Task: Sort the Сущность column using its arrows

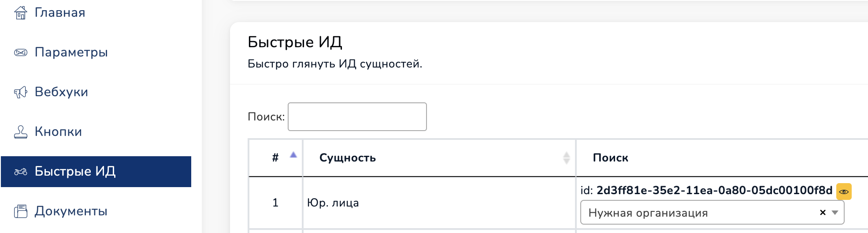Action: coord(567,158)
